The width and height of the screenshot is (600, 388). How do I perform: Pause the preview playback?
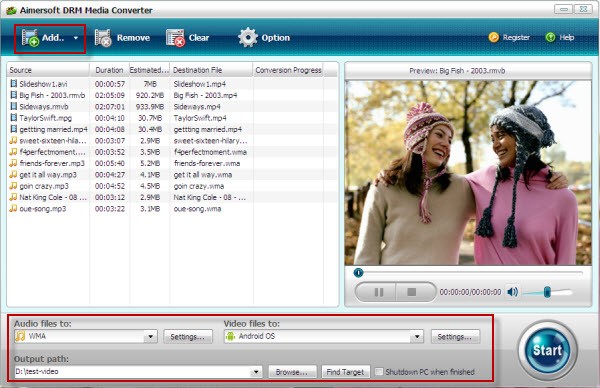[378, 292]
